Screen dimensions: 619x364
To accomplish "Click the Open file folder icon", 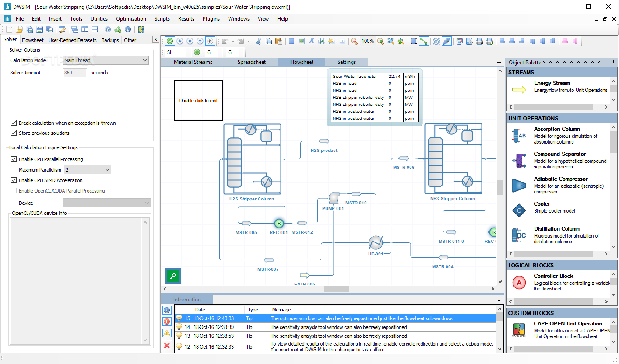I will click(x=19, y=29).
